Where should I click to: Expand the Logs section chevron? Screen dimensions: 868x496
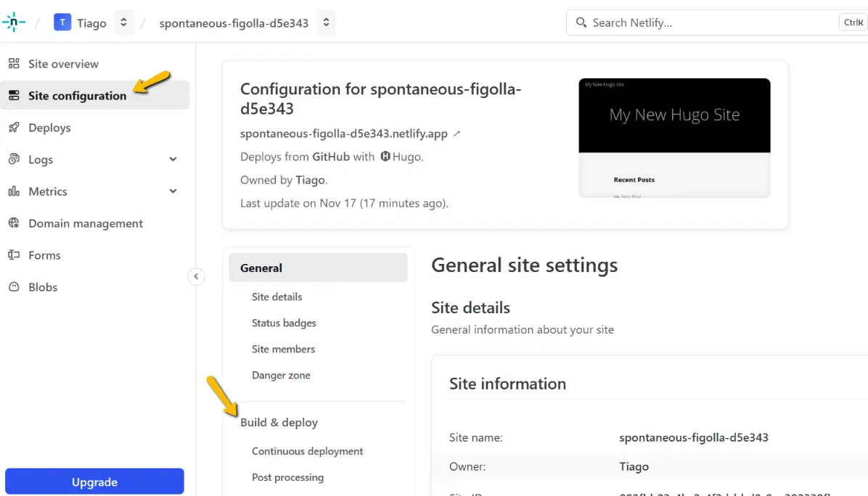173,160
